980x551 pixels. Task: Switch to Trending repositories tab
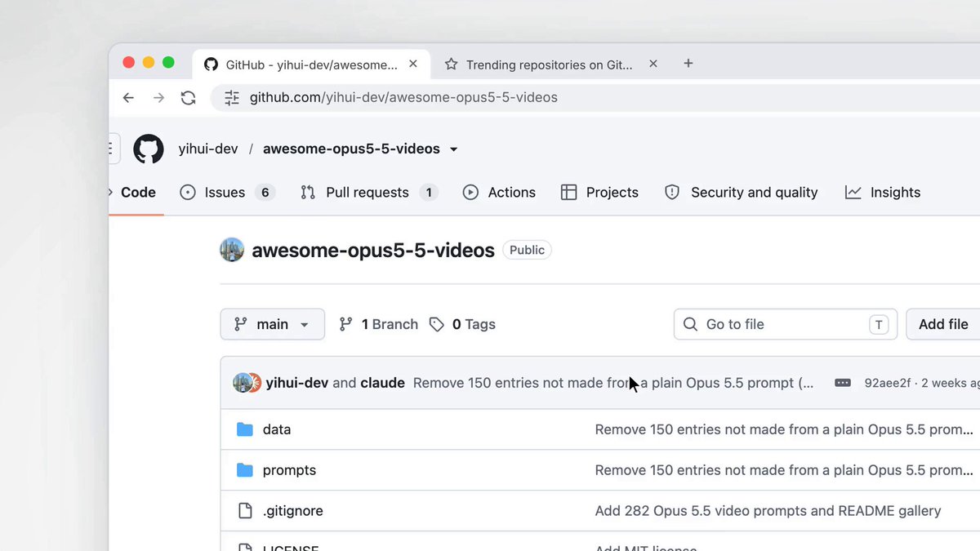tap(549, 64)
